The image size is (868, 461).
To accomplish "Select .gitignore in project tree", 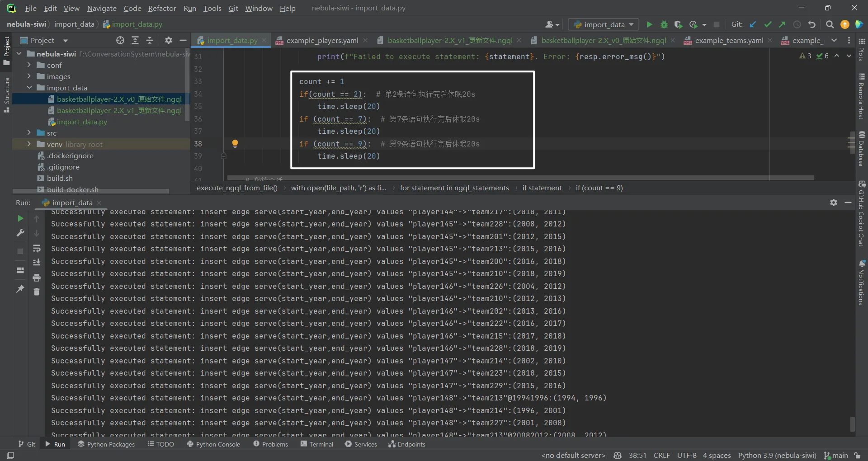I will coord(63,167).
